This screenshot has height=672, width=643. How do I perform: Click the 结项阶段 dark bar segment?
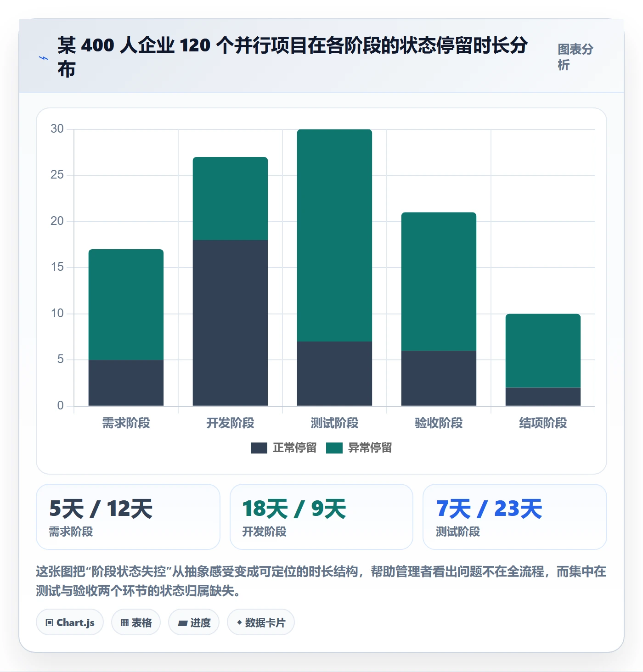(x=543, y=397)
